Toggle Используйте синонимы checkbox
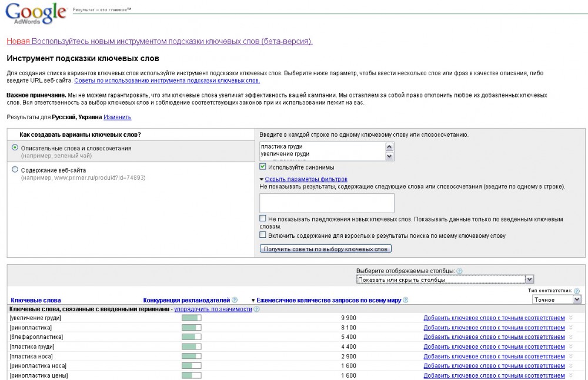The image size is (588, 380). point(262,167)
